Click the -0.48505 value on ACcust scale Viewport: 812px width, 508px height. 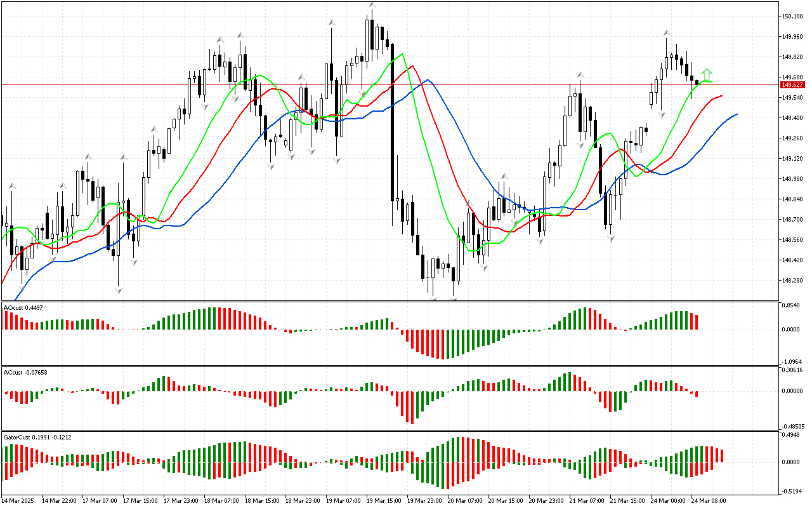coord(792,426)
